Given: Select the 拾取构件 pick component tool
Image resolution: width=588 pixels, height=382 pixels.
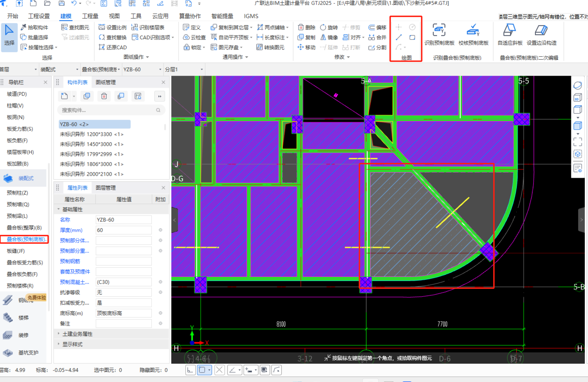Looking at the screenshot, I should [x=34, y=27].
